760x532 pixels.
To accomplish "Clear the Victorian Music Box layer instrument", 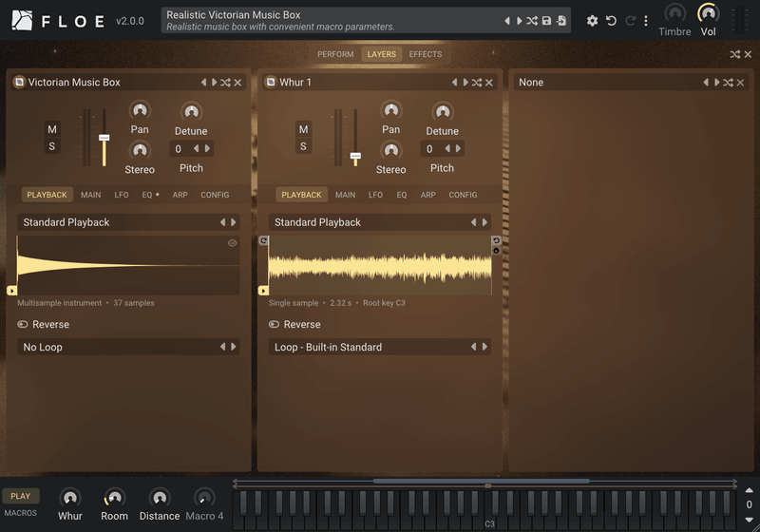I will [238, 83].
